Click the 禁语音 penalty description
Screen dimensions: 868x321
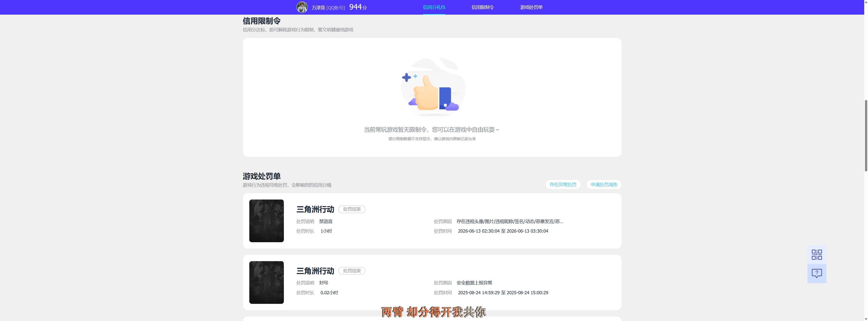326,221
